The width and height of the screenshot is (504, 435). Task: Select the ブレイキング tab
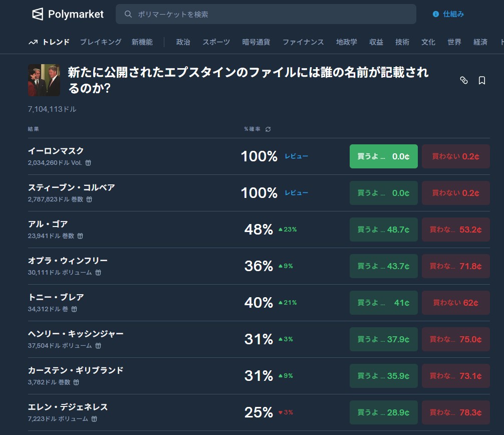pos(101,42)
